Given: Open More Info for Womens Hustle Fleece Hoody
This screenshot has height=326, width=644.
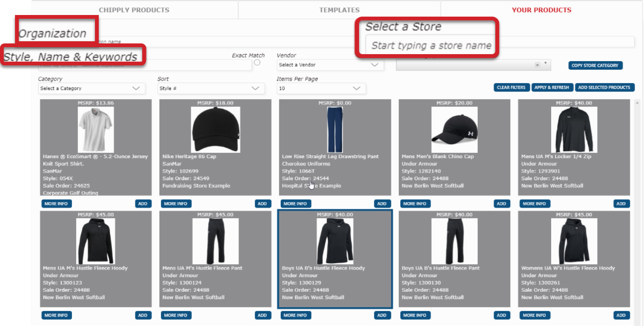Looking at the screenshot, I should pos(535,315).
